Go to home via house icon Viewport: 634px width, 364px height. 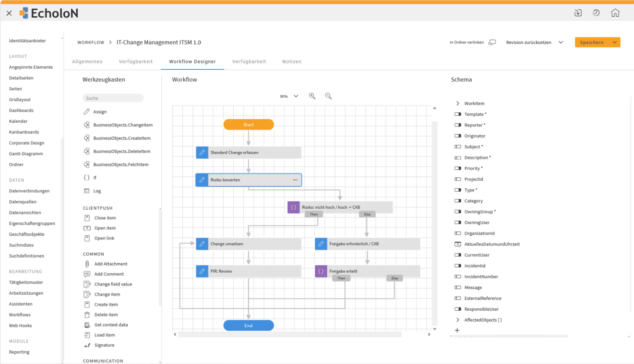click(615, 13)
